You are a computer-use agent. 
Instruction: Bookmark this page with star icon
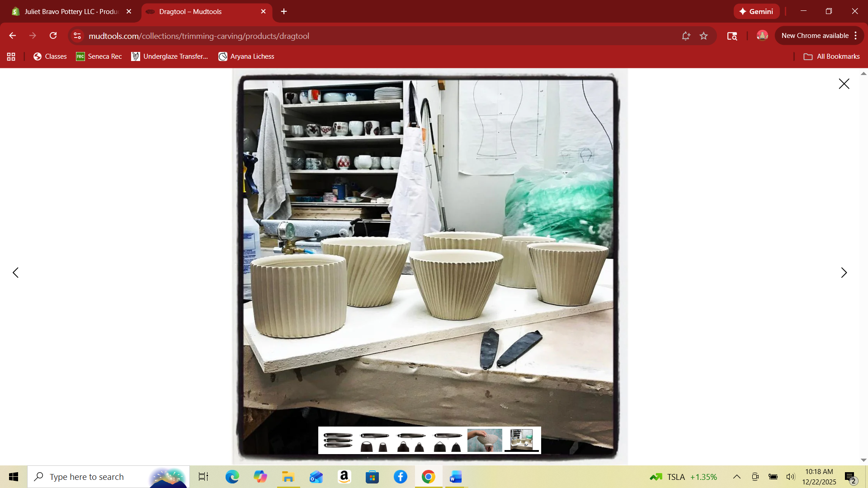703,36
